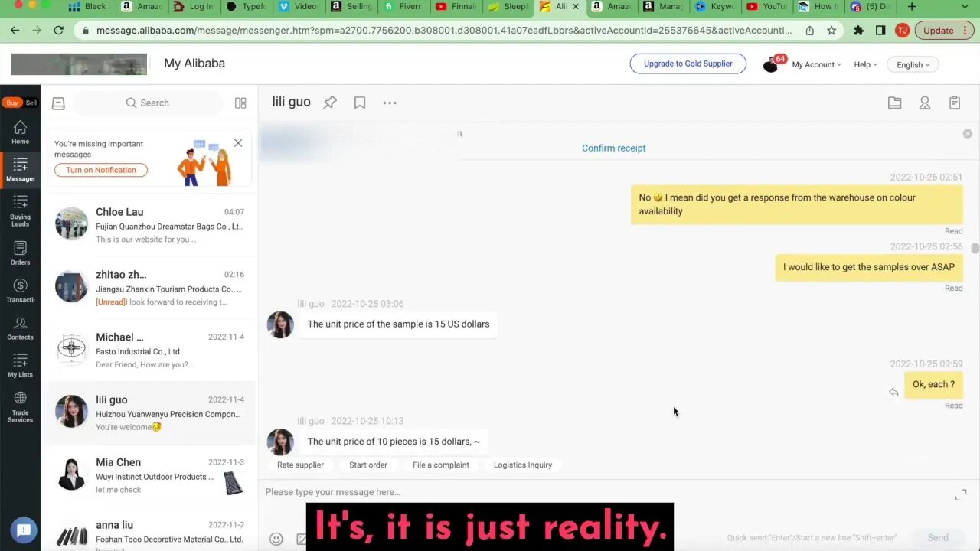
Task: Open the Messages sidebar item
Action: [20, 170]
